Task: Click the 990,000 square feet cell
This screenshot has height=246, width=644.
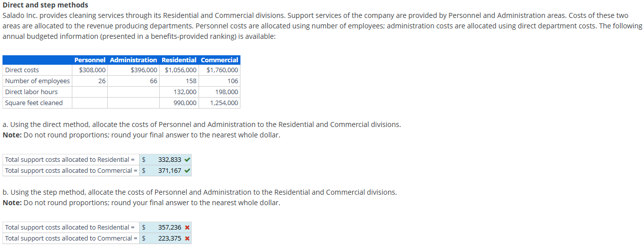Action: (x=185, y=103)
